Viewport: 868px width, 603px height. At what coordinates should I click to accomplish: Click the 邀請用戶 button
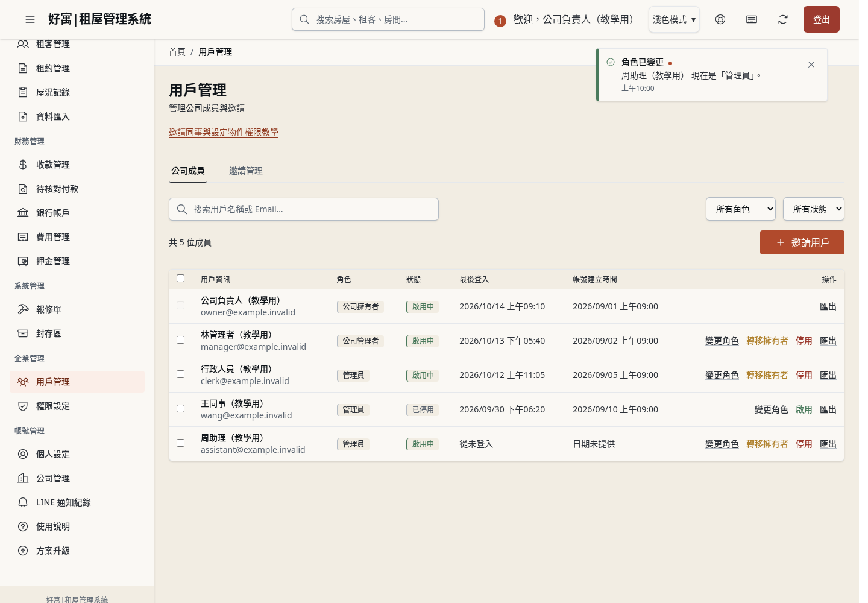tap(802, 242)
